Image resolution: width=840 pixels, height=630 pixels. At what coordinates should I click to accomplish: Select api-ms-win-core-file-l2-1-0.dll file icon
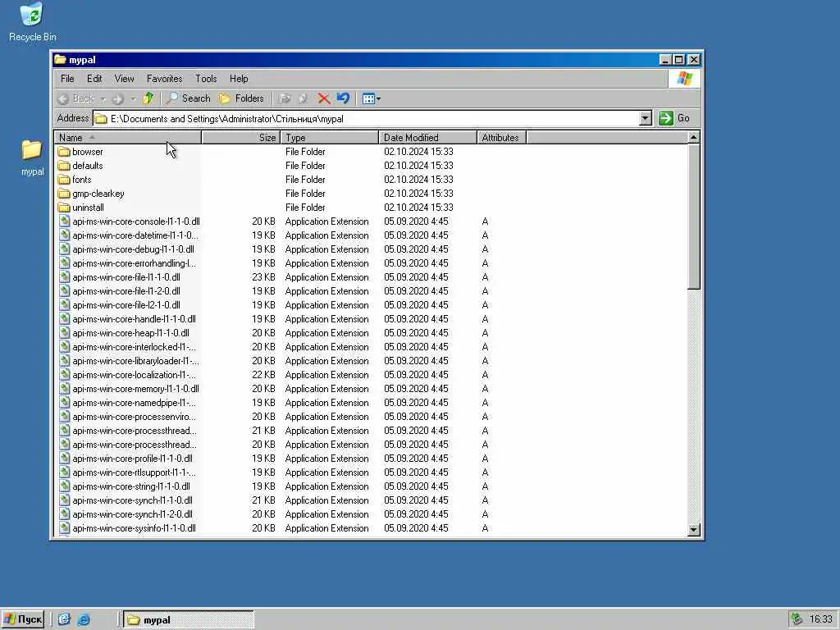point(64,305)
